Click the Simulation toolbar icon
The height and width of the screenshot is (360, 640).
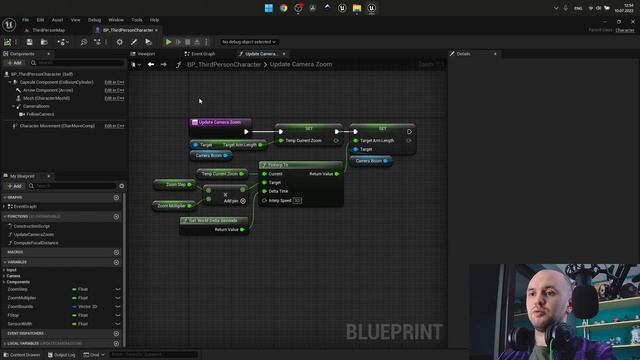click(x=148, y=42)
